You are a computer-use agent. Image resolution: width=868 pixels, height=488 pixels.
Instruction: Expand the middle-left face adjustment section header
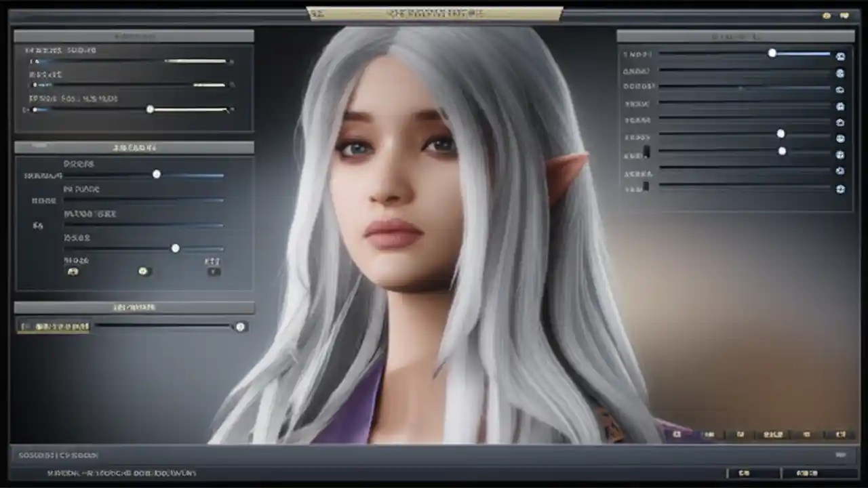click(x=133, y=147)
